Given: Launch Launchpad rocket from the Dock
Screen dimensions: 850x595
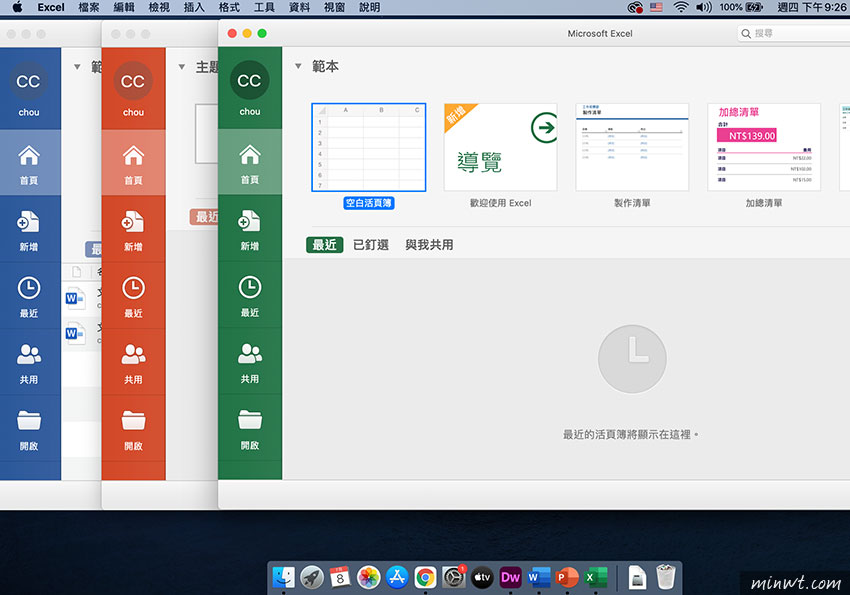Looking at the screenshot, I should [312, 577].
